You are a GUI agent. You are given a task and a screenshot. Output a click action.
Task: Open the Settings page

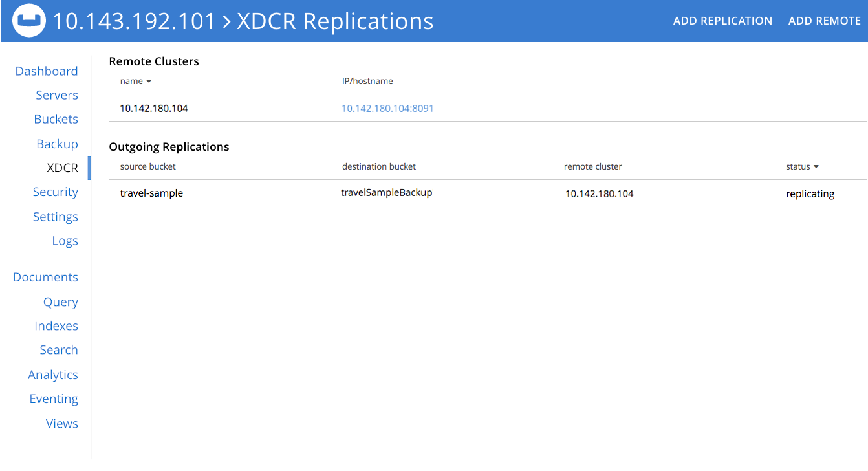click(56, 216)
